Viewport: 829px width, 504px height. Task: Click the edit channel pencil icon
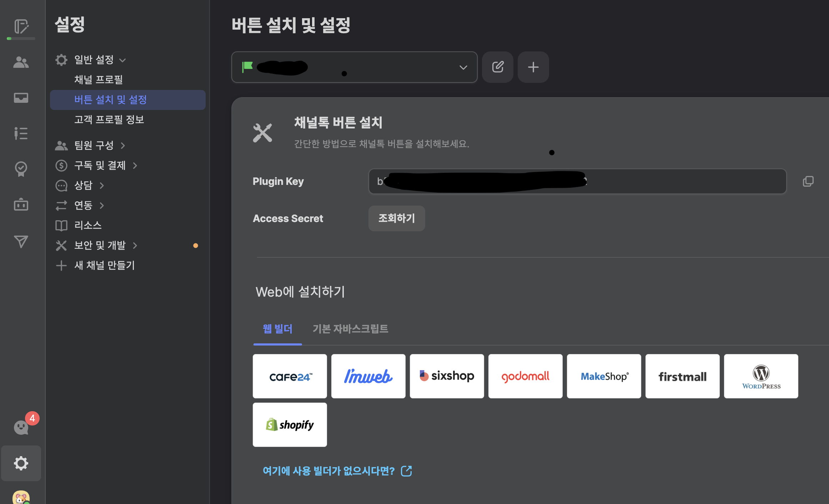click(x=497, y=67)
